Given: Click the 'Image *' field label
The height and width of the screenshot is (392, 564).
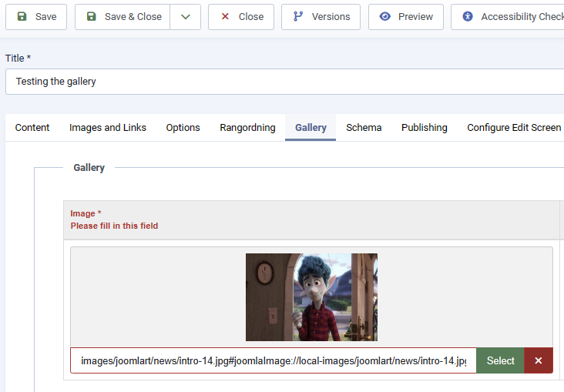Looking at the screenshot, I should [86, 213].
